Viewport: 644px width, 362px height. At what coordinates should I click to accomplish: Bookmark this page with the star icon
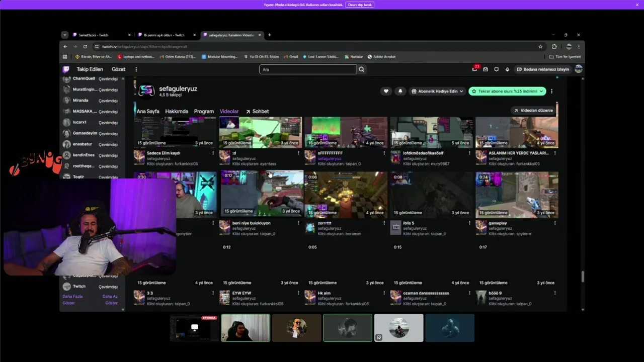coord(541,47)
